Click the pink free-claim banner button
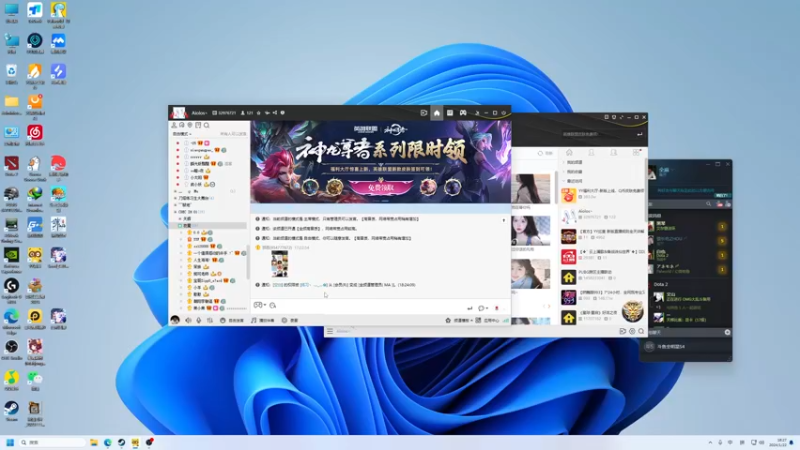This screenshot has height=450, width=800. 381,187
